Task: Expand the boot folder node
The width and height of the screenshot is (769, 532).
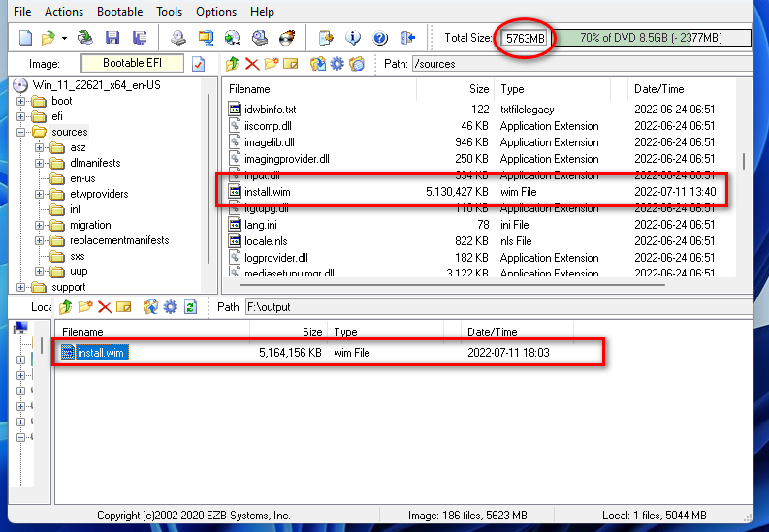Action: coord(20,102)
